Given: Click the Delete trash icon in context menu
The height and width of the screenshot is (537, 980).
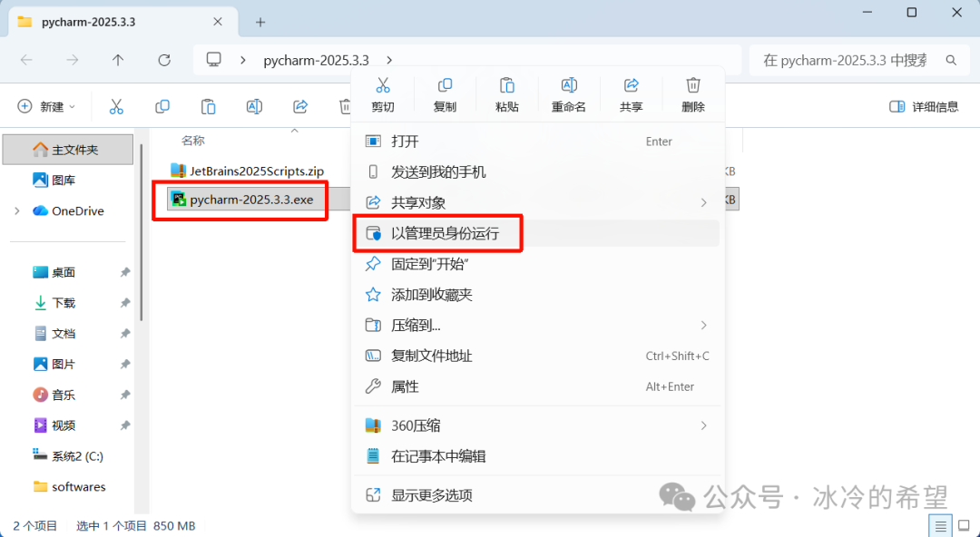Looking at the screenshot, I should point(693,86).
